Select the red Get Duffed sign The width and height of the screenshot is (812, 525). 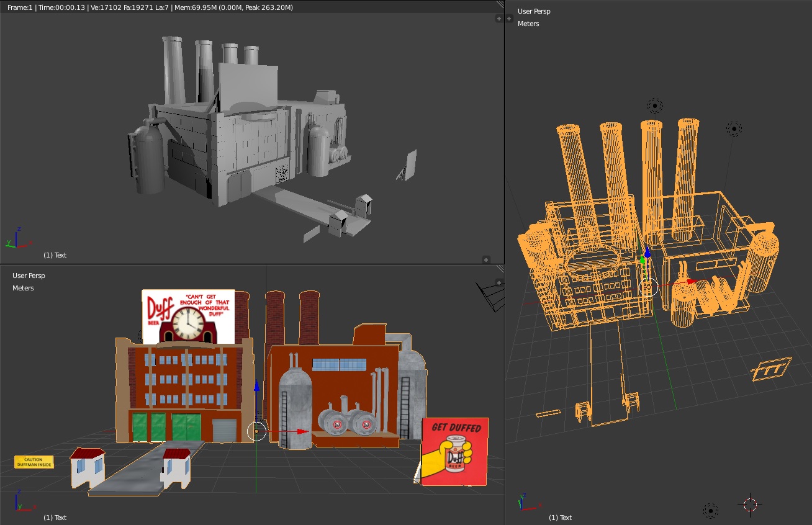coord(455,451)
